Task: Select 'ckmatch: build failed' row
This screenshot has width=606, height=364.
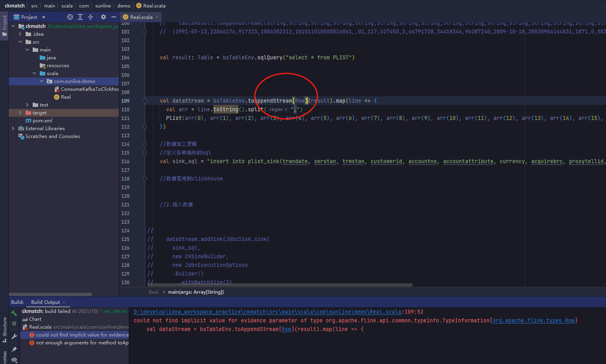Action: 75,311
